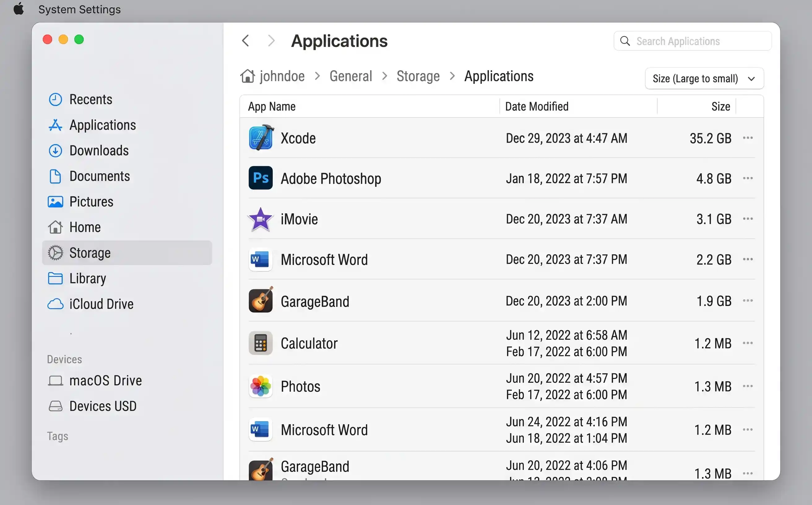
Task: Click the Documents page icon in sidebar
Action: [x=55, y=176]
